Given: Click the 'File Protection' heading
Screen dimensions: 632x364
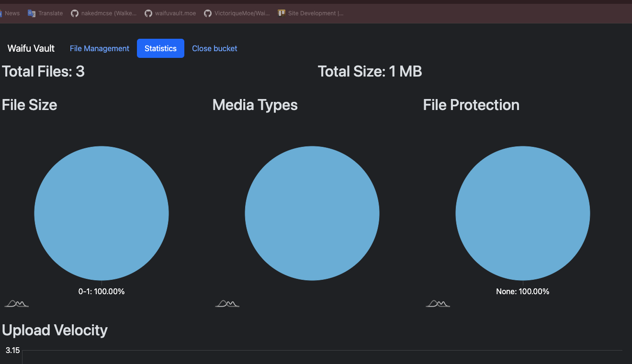Looking at the screenshot, I should point(471,105).
